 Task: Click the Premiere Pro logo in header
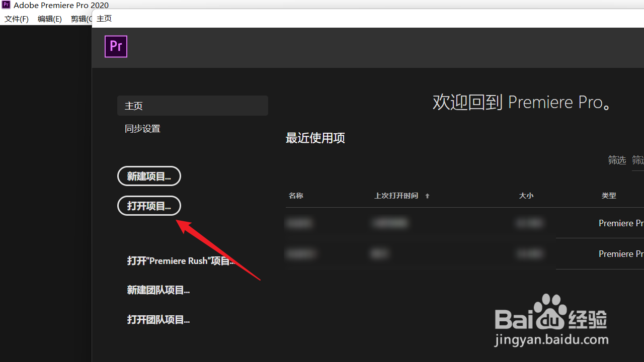pyautogui.click(x=116, y=46)
